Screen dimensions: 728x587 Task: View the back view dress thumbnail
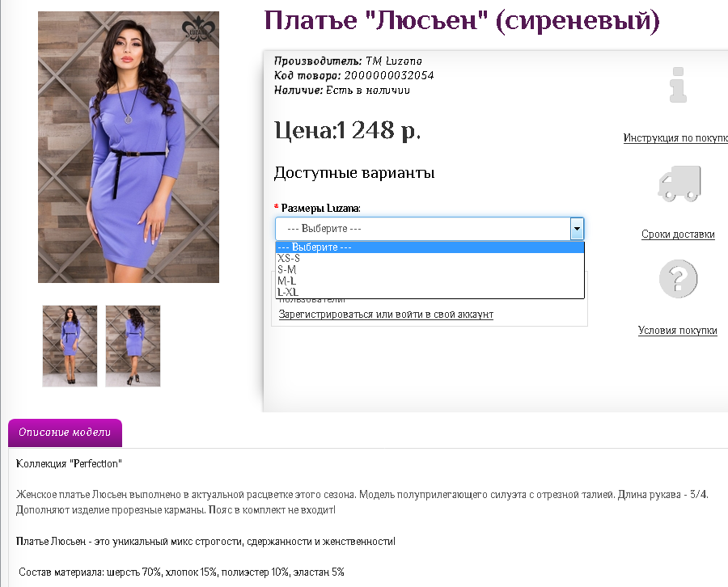(133, 346)
